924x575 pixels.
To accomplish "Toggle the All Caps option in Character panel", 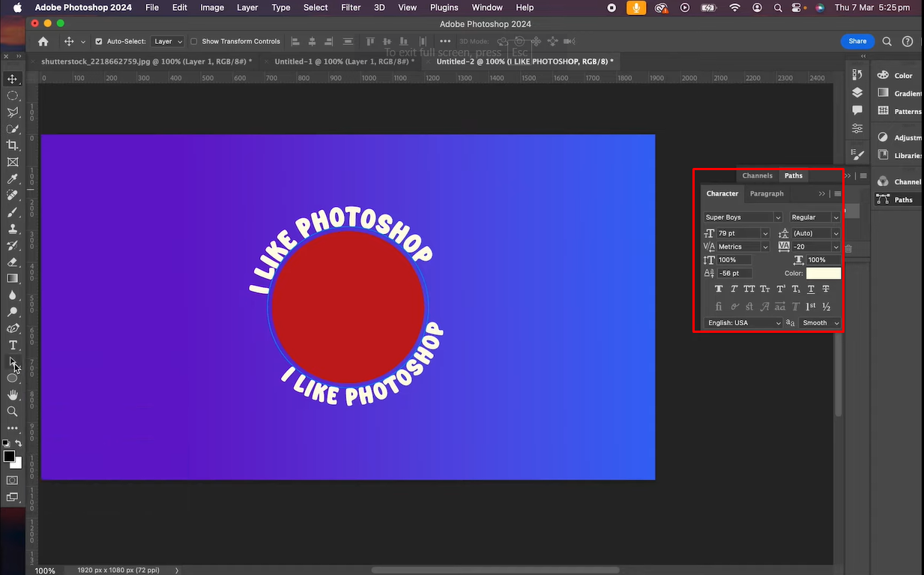I will 749,288.
